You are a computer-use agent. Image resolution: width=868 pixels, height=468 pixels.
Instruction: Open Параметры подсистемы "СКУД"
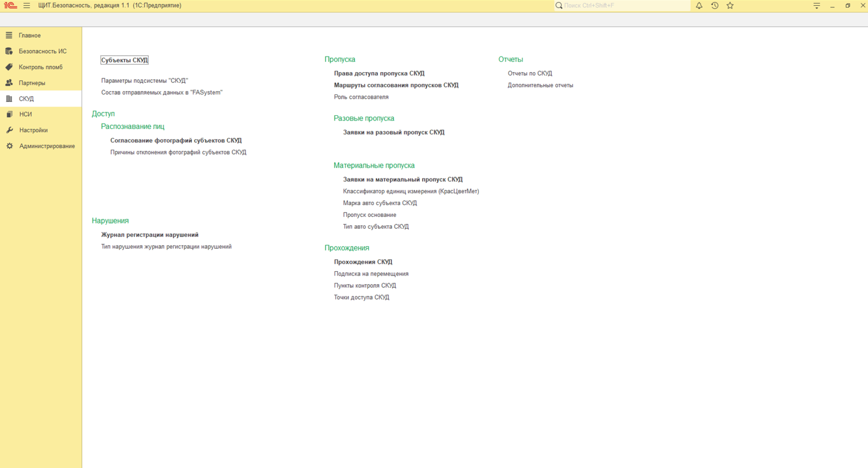[145, 81]
